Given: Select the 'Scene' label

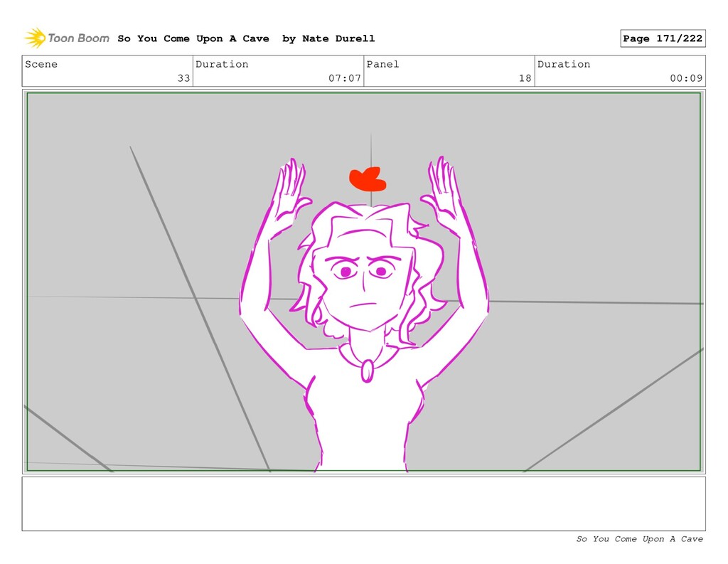Looking at the screenshot, I should [41, 64].
